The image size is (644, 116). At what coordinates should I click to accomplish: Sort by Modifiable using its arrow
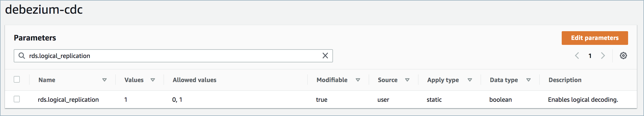(x=358, y=80)
